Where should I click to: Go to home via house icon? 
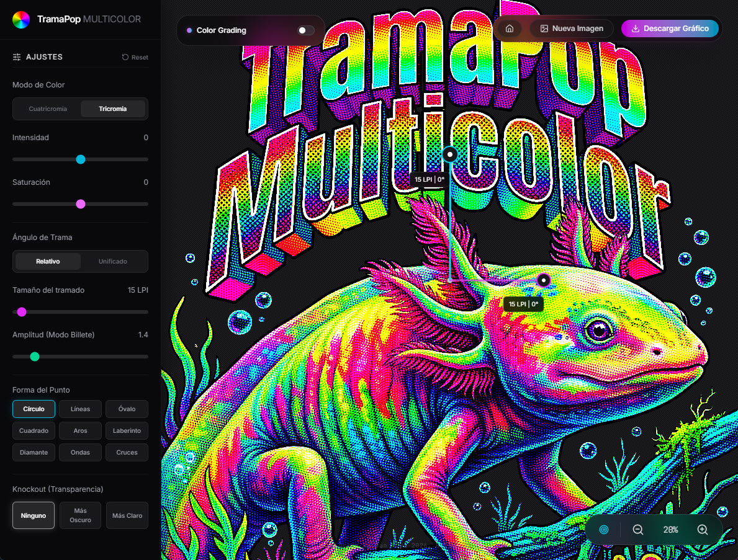point(509,29)
